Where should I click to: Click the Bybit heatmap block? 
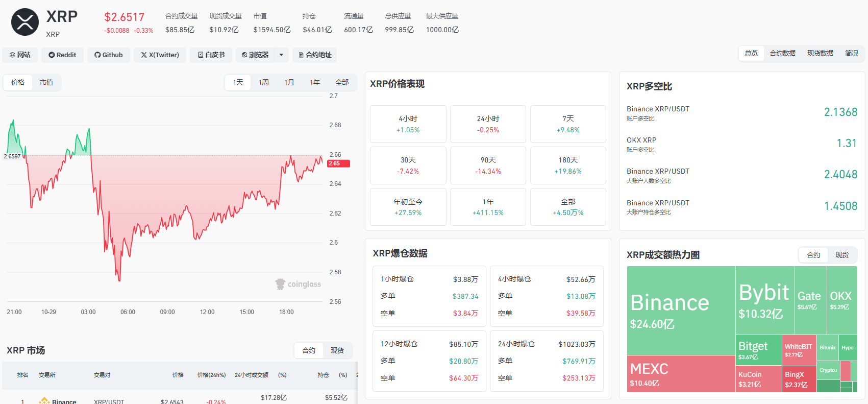(765, 300)
